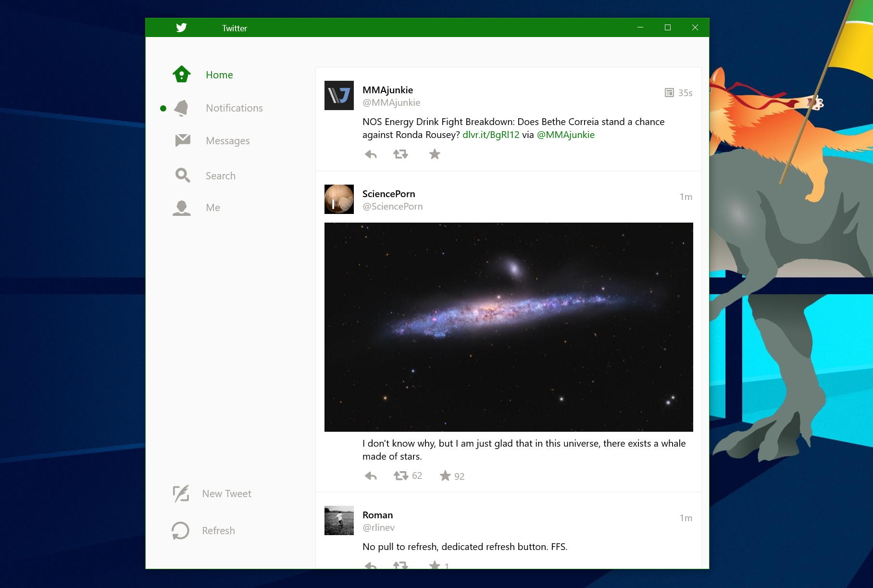This screenshot has width=873, height=588.
Task: Click the NOS Energy Drink tweet text
Action: click(x=513, y=128)
